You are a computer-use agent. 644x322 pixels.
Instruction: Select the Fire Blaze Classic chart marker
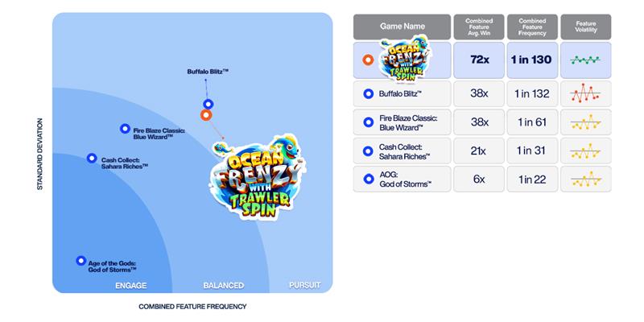[124, 128]
